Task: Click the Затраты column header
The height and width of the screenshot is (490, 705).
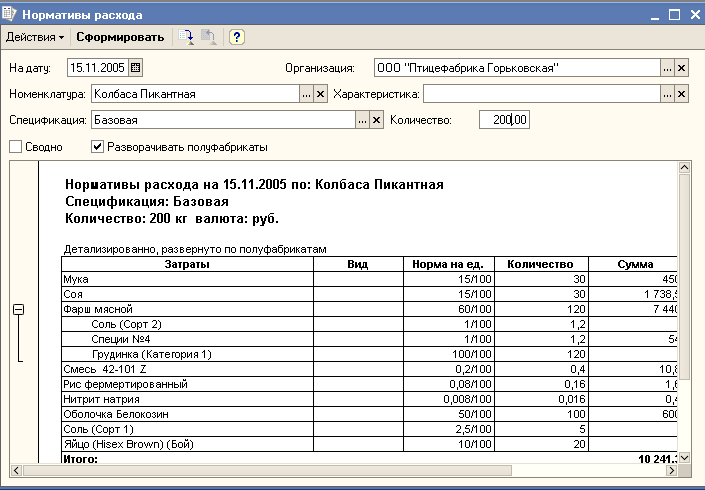Action: (x=187, y=264)
